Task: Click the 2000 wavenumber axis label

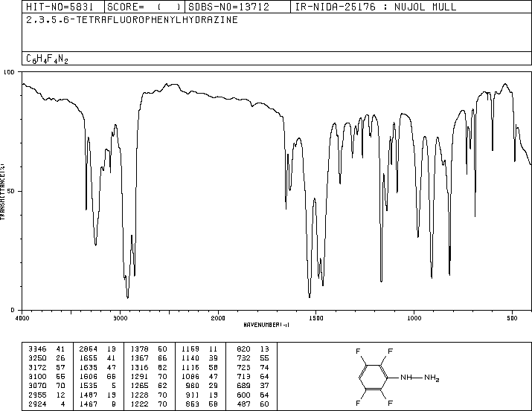Action: coord(218,318)
